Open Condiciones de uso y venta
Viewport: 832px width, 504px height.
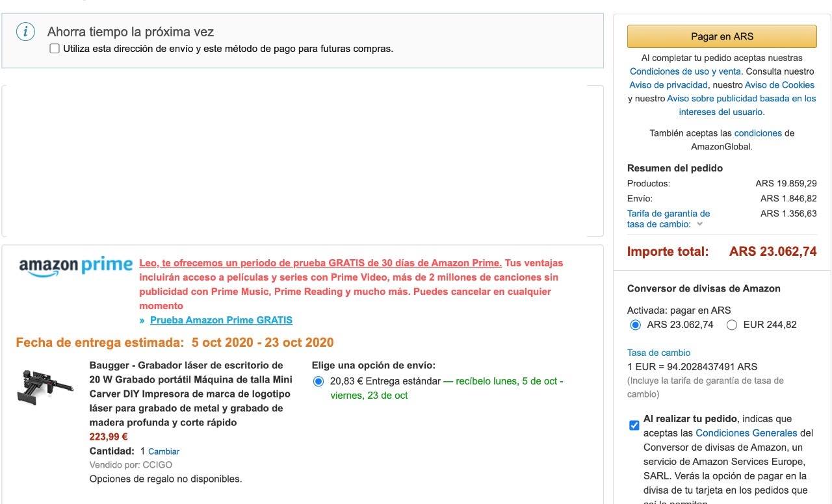point(686,71)
